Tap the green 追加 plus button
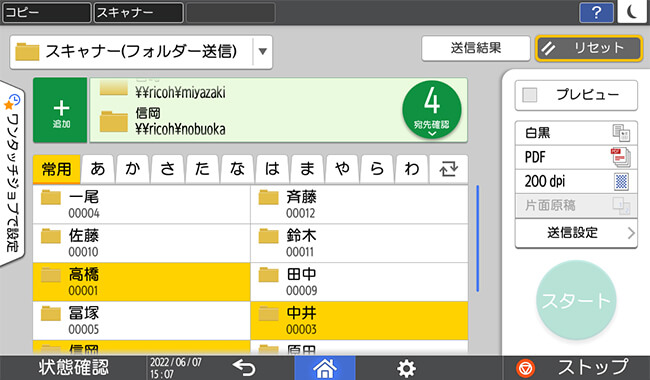This screenshot has width=650, height=380. point(60,110)
